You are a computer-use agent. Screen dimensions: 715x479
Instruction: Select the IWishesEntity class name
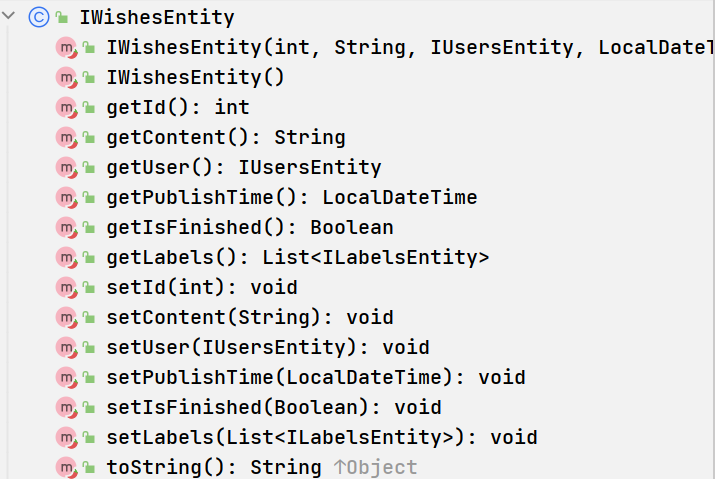pos(157,18)
